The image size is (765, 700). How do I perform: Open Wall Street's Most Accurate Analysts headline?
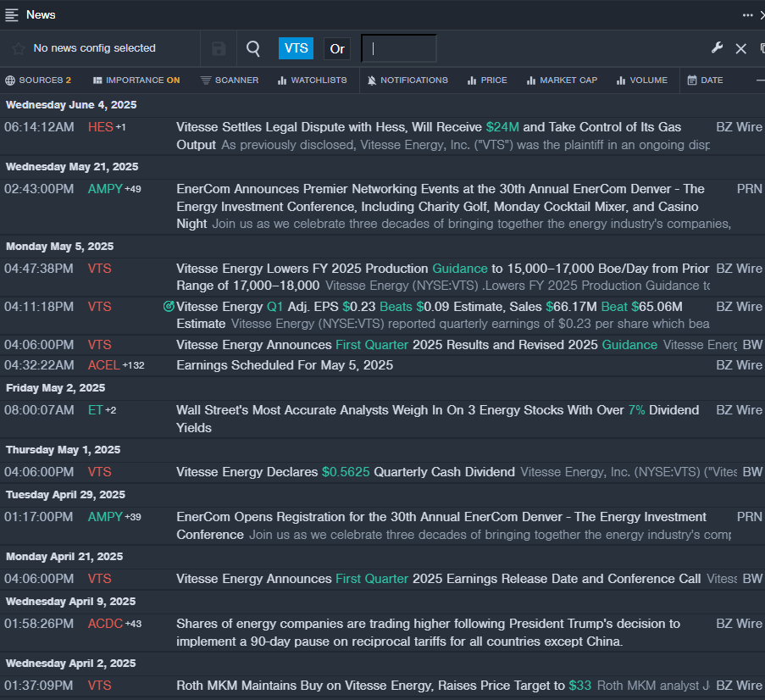(x=438, y=419)
